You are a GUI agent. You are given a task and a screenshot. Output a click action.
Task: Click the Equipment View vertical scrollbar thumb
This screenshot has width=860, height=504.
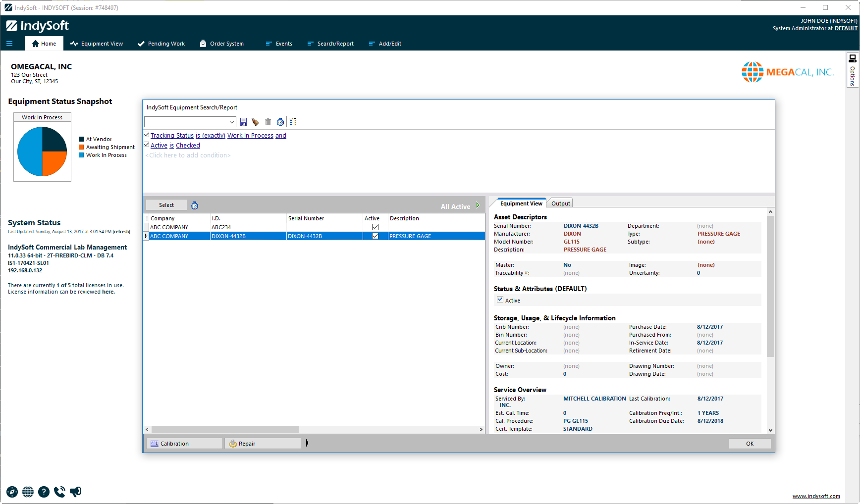pyautogui.click(x=770, y=286)
